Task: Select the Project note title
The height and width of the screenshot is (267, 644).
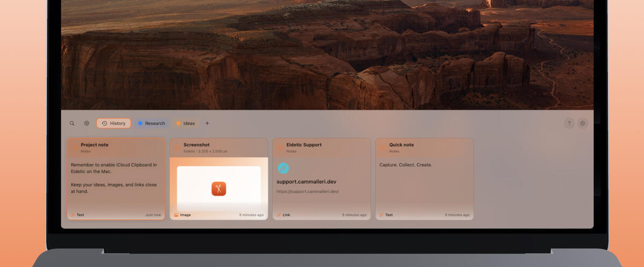Action: [95, 145]
